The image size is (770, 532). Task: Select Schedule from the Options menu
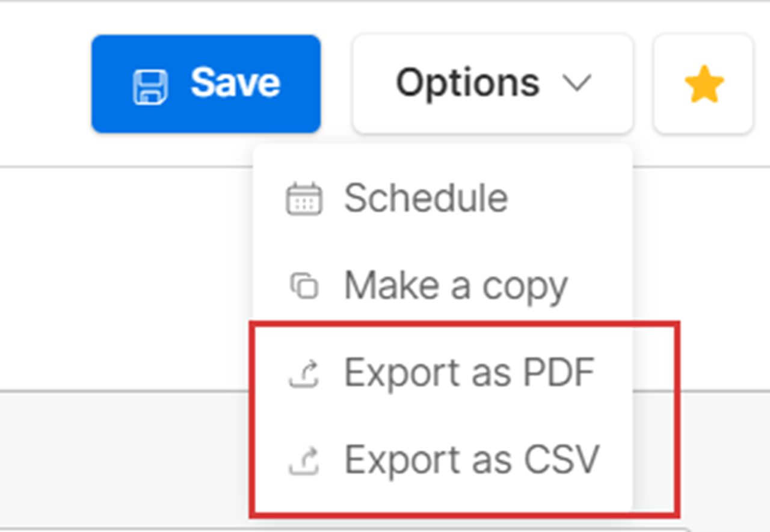(443, 199)
